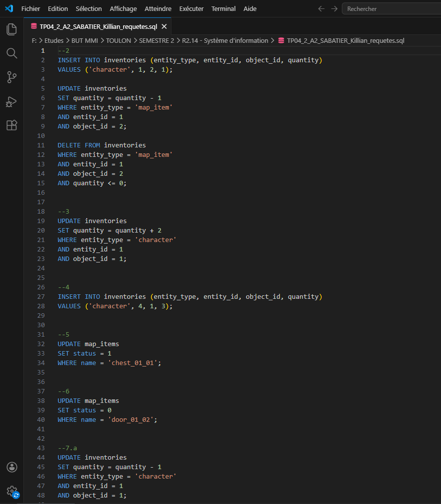Open the Search view in activity bar

coord(11,53)
